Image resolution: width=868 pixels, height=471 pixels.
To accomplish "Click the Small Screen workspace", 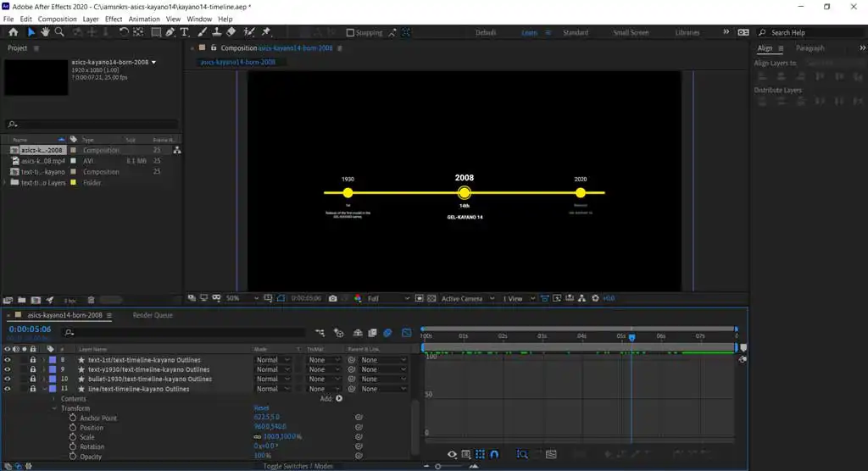I will click(631, 33).
